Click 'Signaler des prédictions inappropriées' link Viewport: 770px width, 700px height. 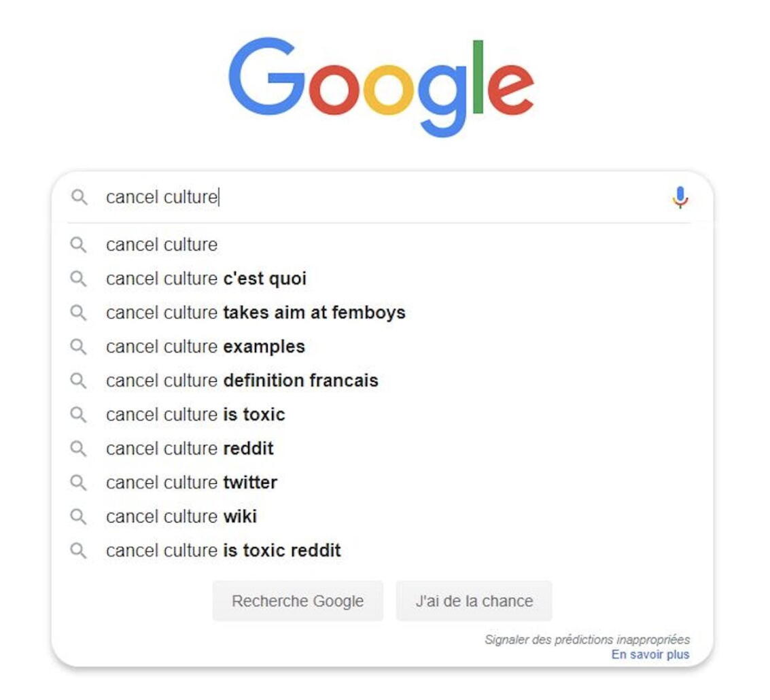587,640
